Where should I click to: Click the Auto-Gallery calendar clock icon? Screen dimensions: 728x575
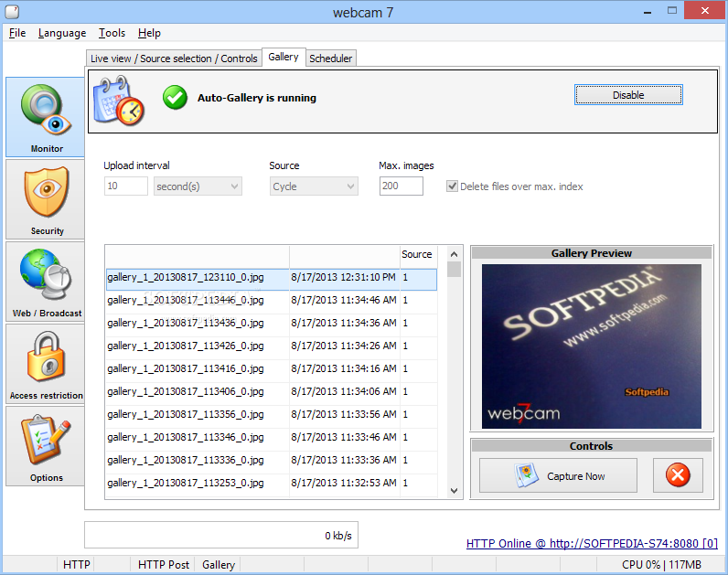point(119,101)
